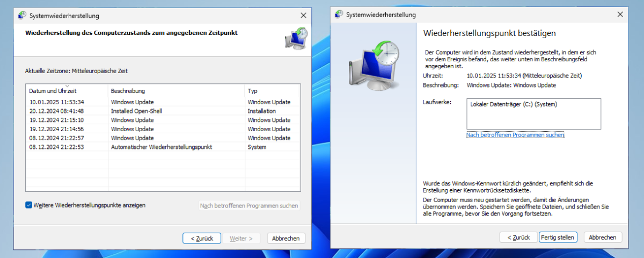Image resolution: width=644 pixels, height=258 pixels.
Task: Sort by the Typ column header
Action: pos(272,91)
